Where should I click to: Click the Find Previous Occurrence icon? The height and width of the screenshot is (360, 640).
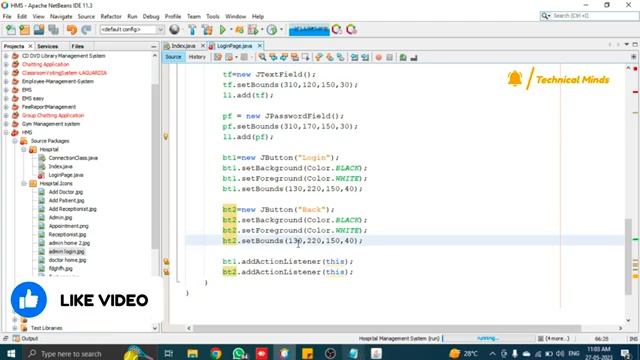tap(273, 57)
